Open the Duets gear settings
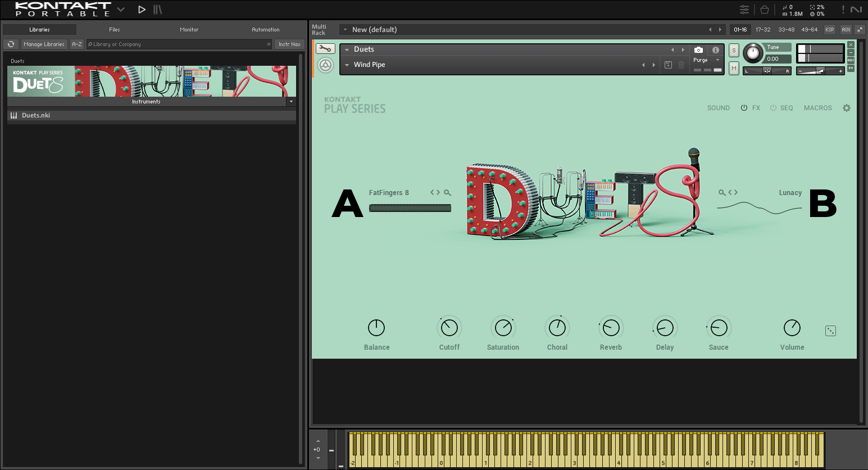The height and width of the screenshot is (470, 868). pyautogui.click(x=847, y=108)
